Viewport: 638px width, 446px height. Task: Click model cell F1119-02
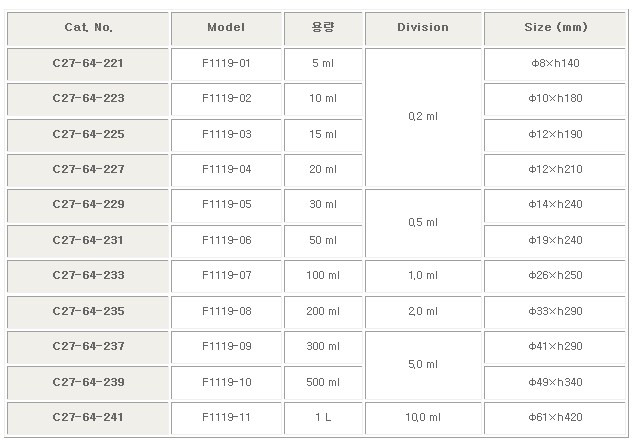pyautogui.click(x=226, y=98)
